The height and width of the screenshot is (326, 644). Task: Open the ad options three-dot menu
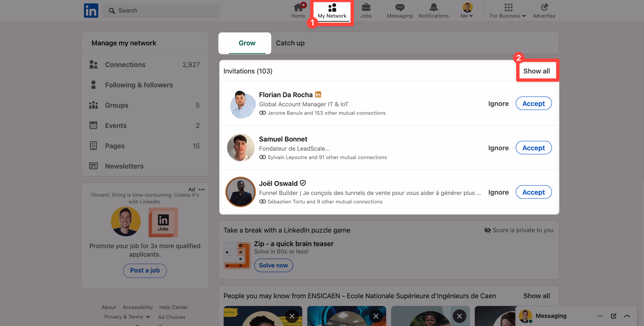click(x=202, y=190)
